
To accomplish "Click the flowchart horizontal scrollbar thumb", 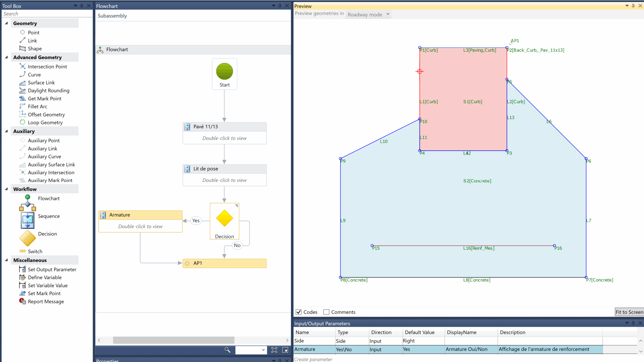I will (174, 340).
